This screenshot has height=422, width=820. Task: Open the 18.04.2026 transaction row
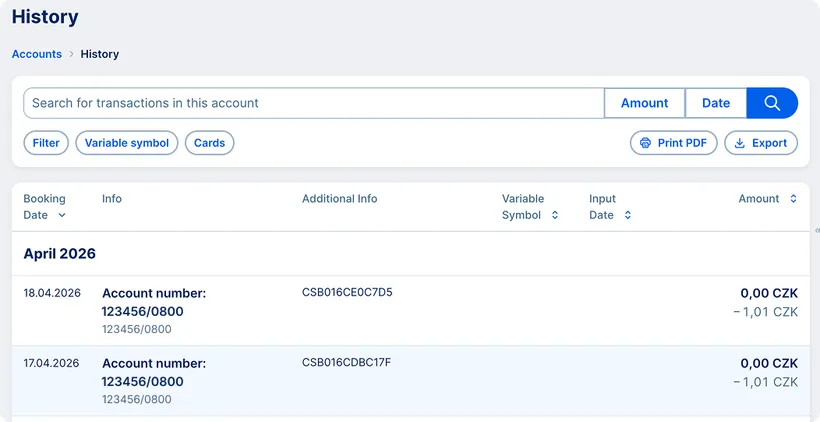click(410, 311)
